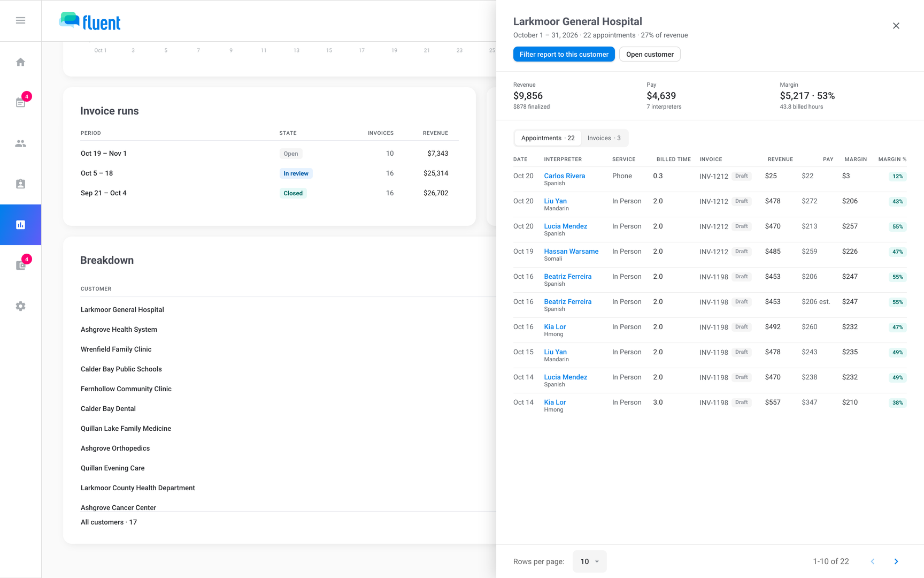Viewport: 924px width, 578px height.
Task: Open the ID badge sidebar icon
Action: tap(20, 184)
